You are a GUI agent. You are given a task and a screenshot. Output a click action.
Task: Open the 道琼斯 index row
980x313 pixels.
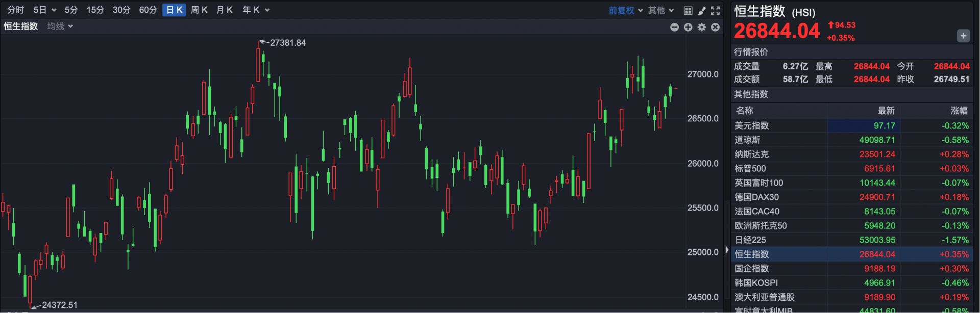852,140
